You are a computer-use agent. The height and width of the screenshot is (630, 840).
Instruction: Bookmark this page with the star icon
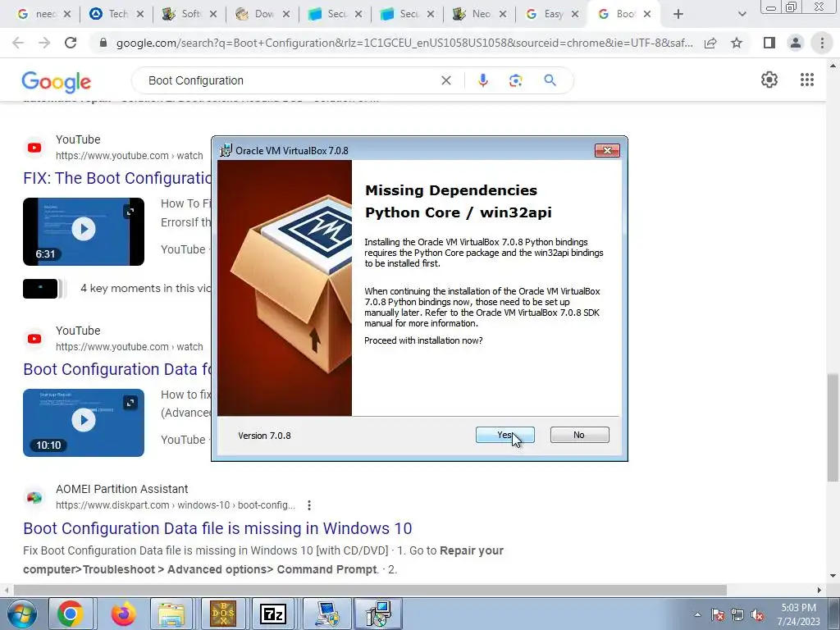click(x=737, y=43)
